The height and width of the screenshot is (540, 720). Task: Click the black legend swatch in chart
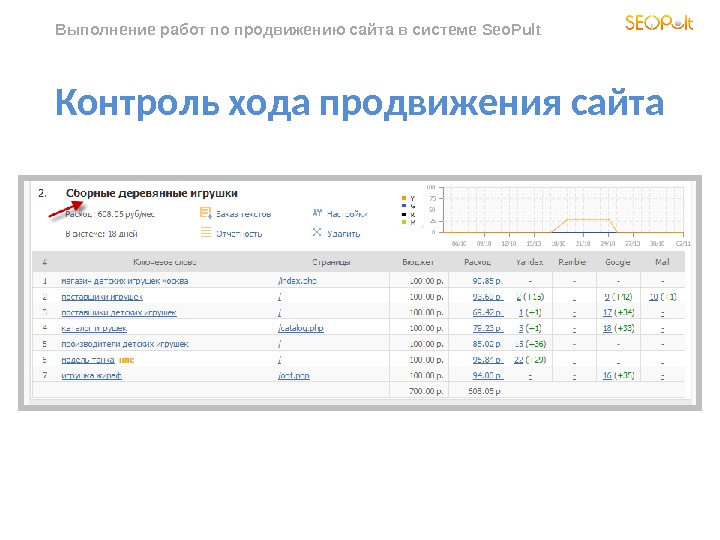tap(404, 214)
